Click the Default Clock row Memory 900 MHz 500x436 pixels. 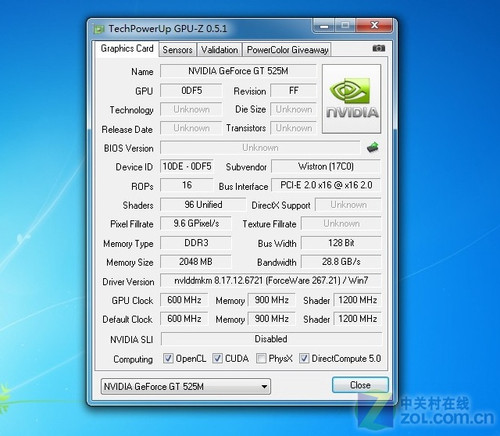pos(271,319)
